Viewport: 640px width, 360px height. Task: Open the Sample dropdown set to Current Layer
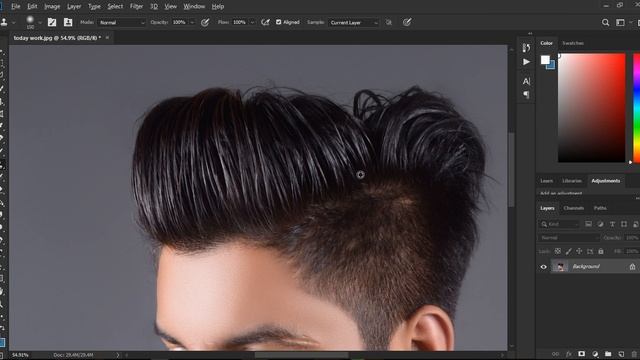click(353, 22)
